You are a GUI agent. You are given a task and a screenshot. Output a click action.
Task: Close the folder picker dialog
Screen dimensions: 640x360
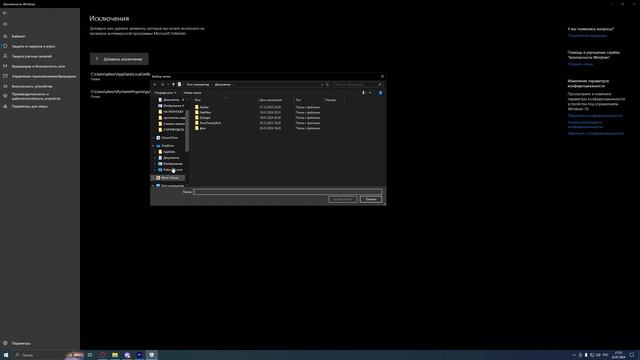pos(382,76)
